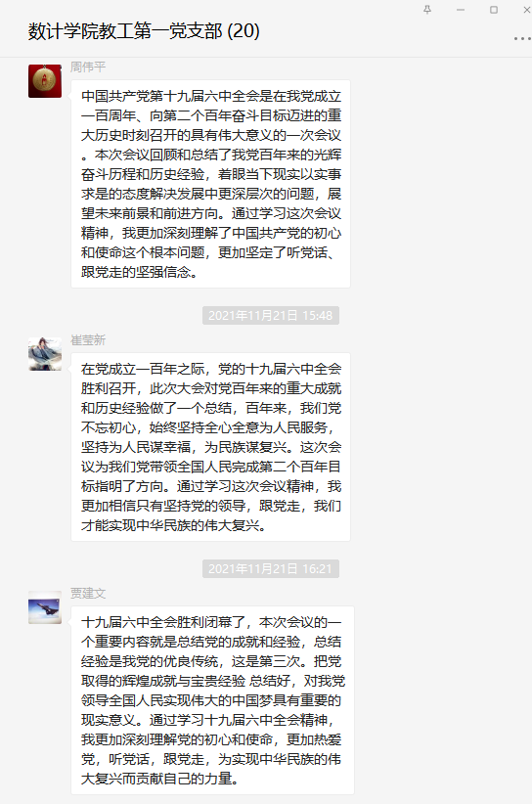This screenshot has height=804, width=532.
Task: Open 贾建文's airplane avatar
Action: (x=45, y=607)
